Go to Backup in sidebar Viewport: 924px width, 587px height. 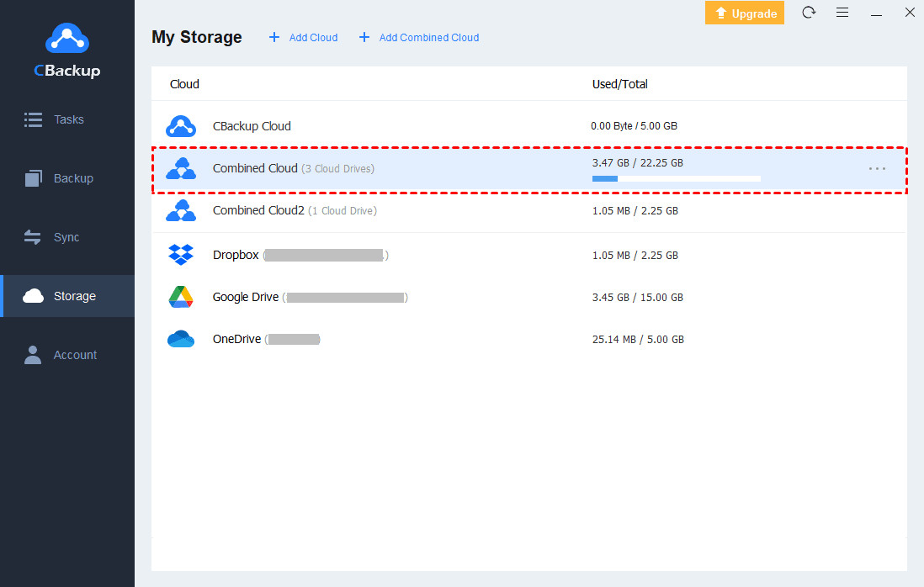point(67,178)
